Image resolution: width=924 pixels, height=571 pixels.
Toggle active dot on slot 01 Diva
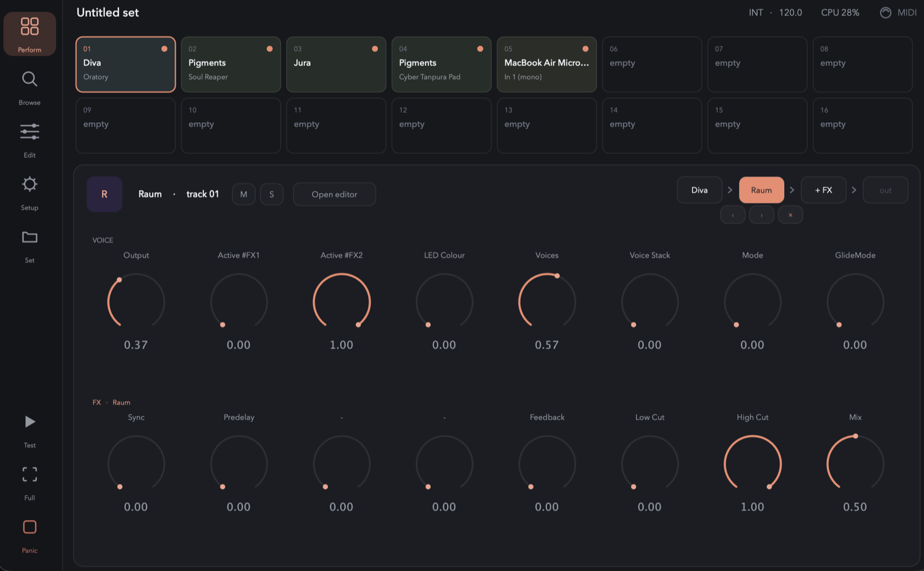point(164,48)
